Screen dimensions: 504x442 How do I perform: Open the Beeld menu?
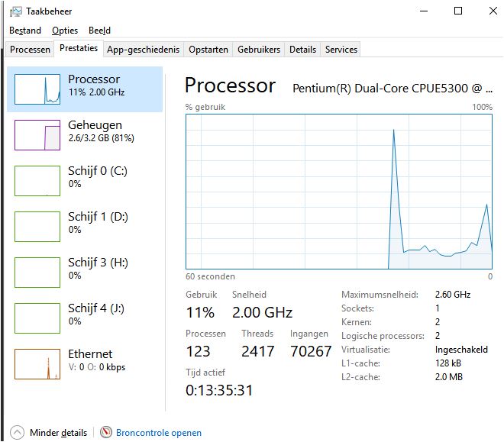(99, 31)
